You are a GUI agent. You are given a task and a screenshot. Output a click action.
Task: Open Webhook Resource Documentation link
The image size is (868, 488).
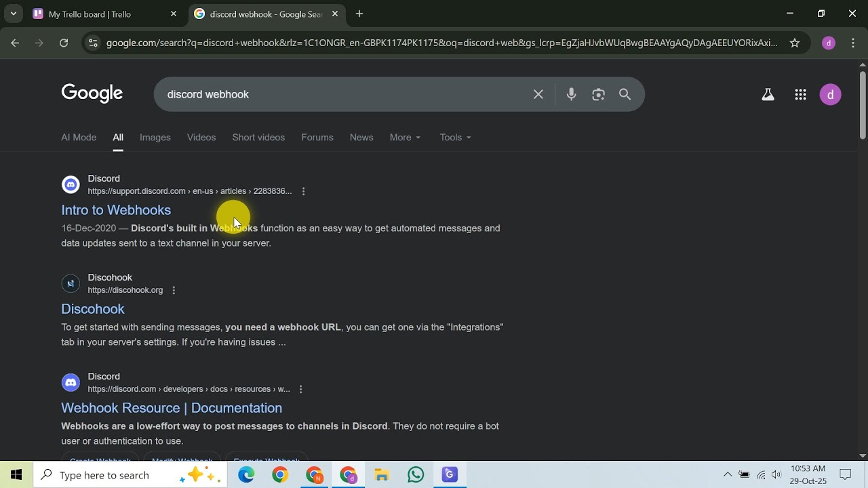tap(172, 408)
